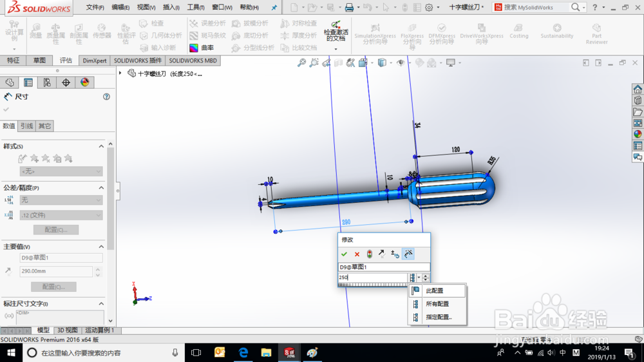Open configuration dropdown arrow in Modify dialog

point(419,278)
